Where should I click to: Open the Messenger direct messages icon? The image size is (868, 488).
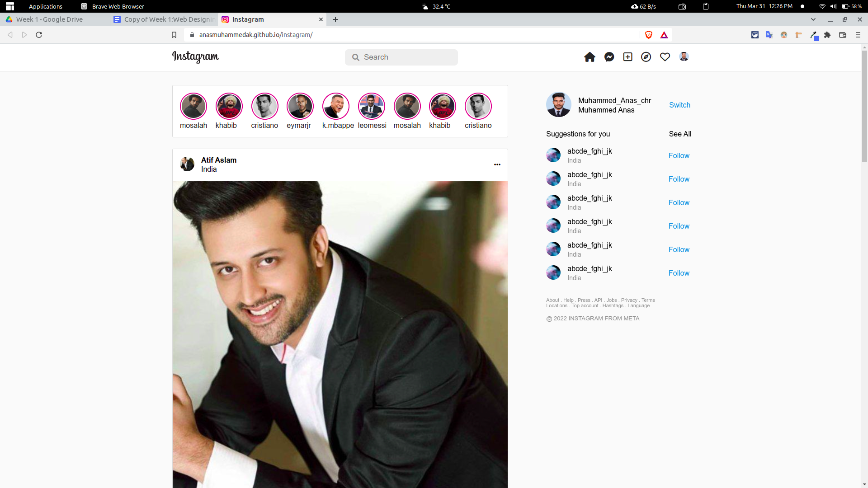[609, 57]
